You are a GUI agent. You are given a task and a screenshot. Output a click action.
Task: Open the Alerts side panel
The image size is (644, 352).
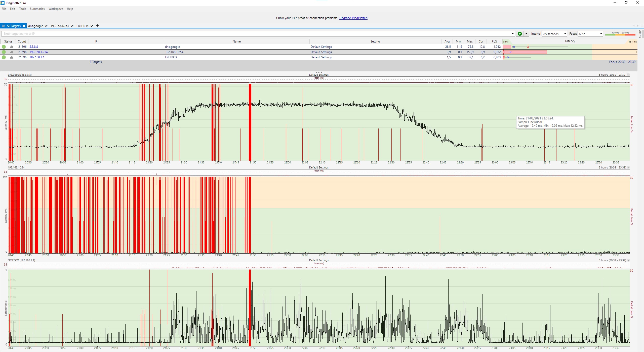click(x=640, y=34)
